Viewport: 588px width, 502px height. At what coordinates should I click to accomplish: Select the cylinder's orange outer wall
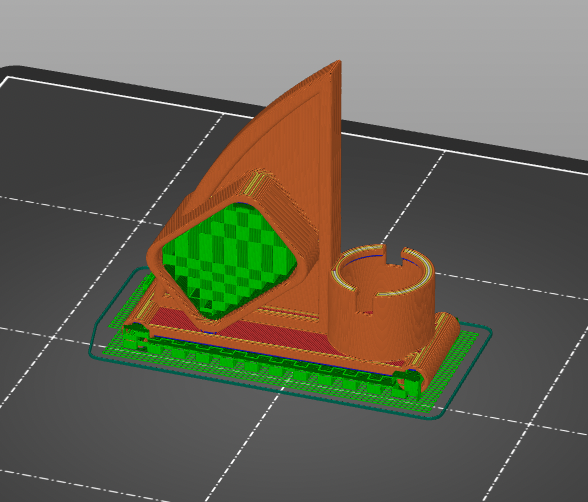coord(382,322)
